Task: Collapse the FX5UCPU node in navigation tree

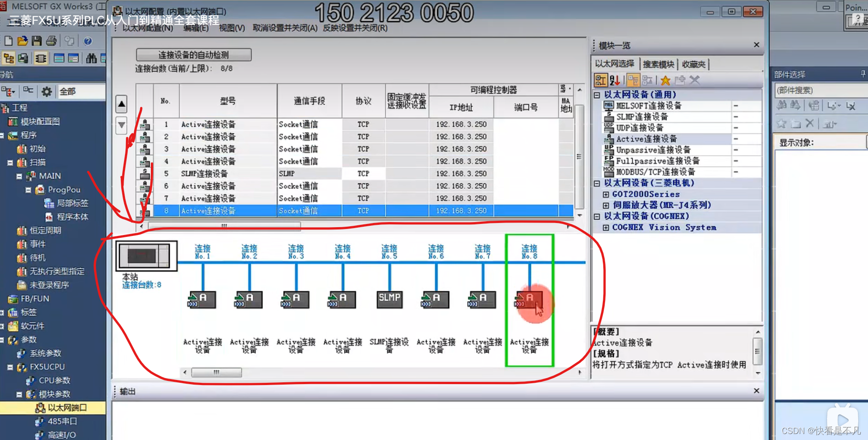Action: click(10, 368)
